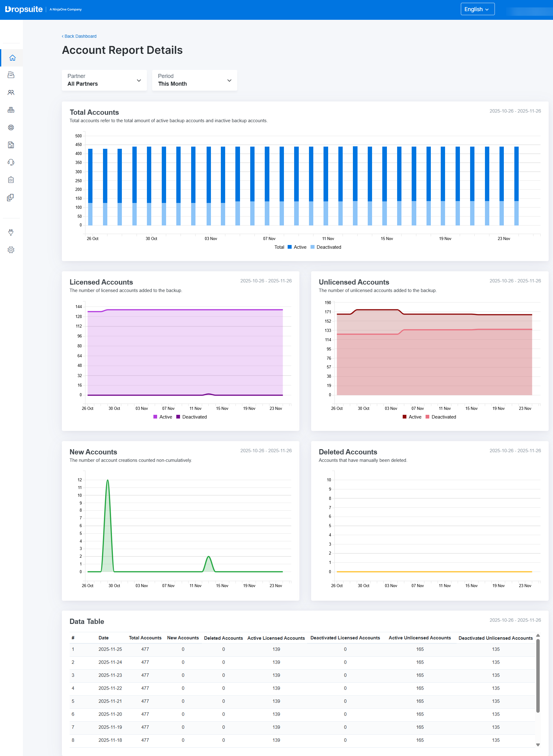Click the plug integrations sidebar icon

pos(11,232)
